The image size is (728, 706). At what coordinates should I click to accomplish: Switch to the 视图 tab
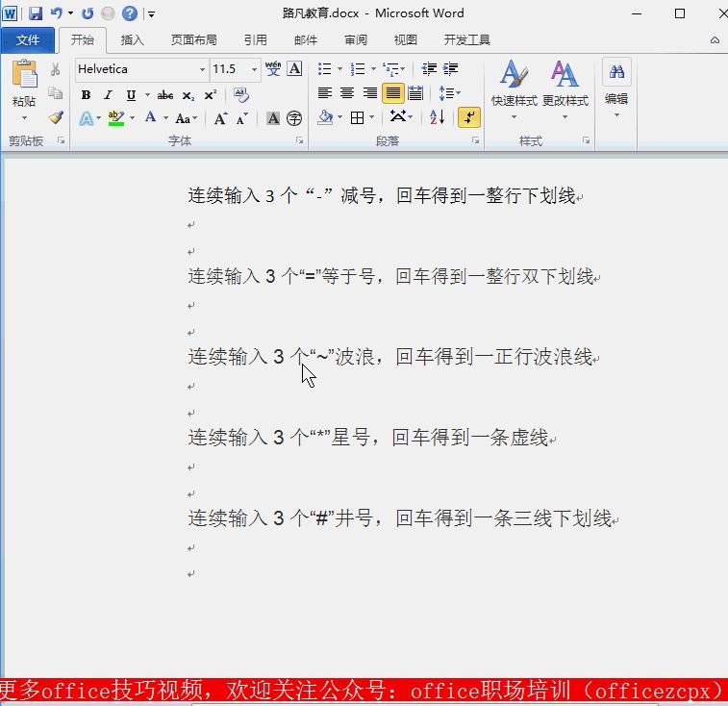405,40
